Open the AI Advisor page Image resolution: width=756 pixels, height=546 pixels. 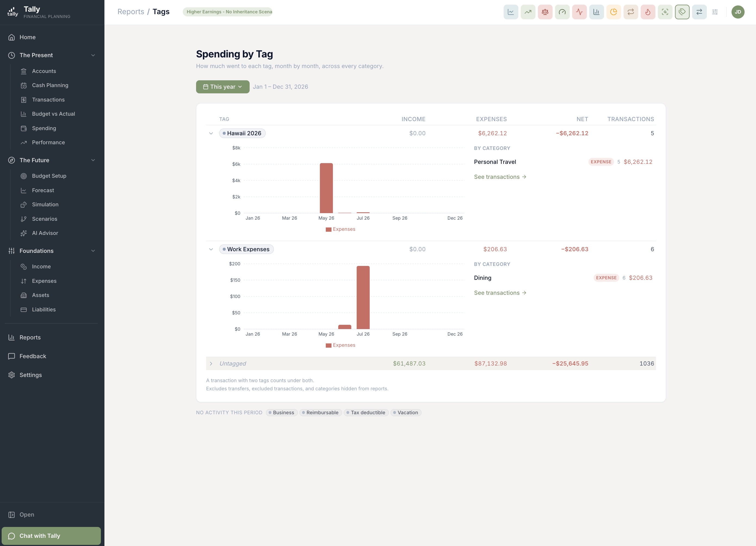tap(45, 233)
